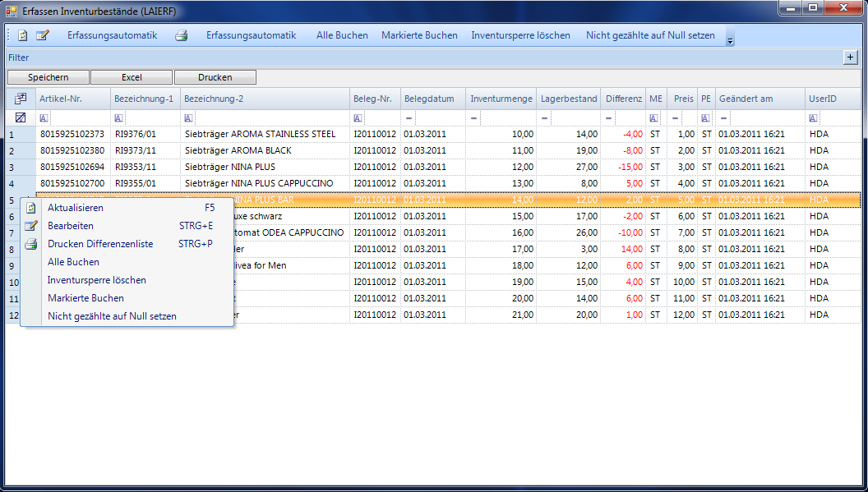This screenshot has width=868, height=492.
Task: Click the refresh icon in the toolbar
Action: tap(23, 35)
